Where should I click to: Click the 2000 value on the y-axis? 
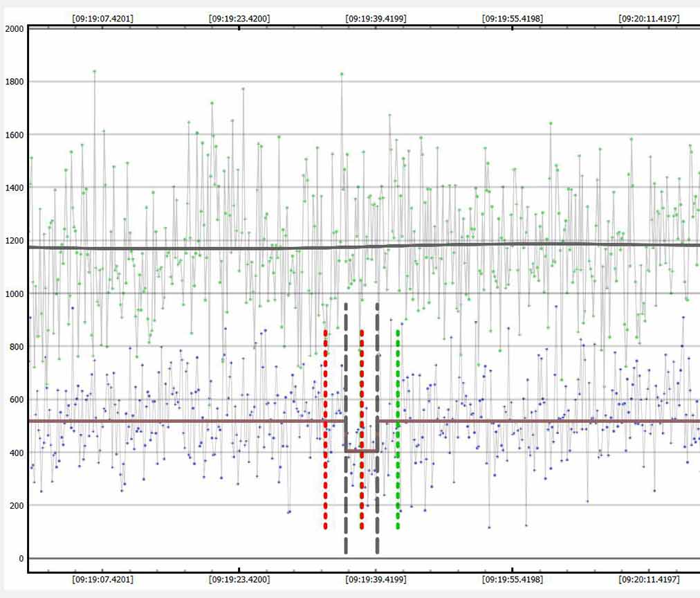coord(14,29)
